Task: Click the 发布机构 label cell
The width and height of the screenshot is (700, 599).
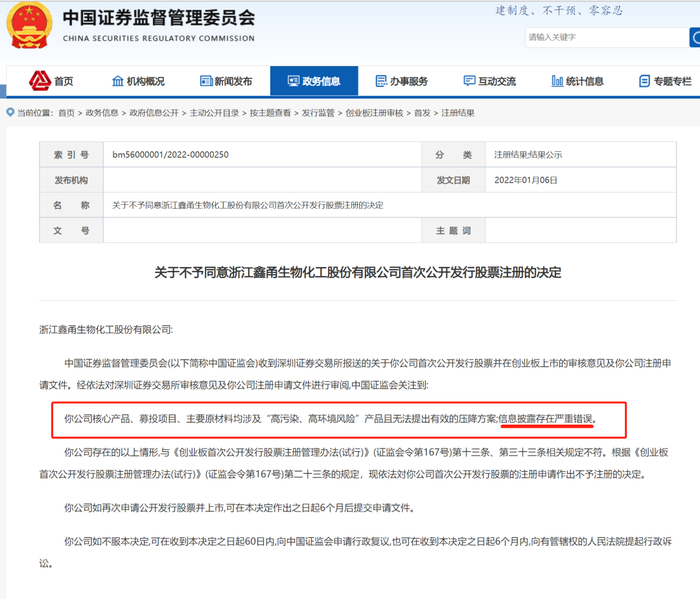Action: pos(71,180)
